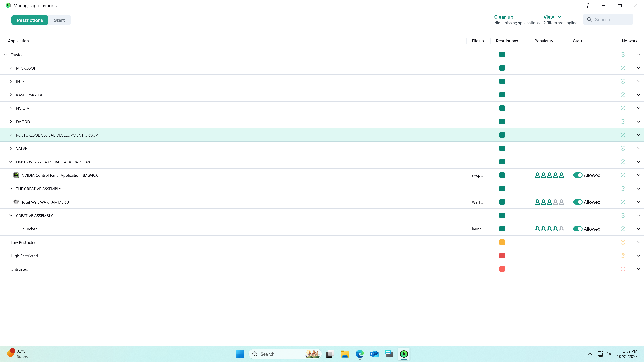Click the yellow restriction swatch for Low Restricted
This screenshot has height=362, width=644.
(502, 242)
